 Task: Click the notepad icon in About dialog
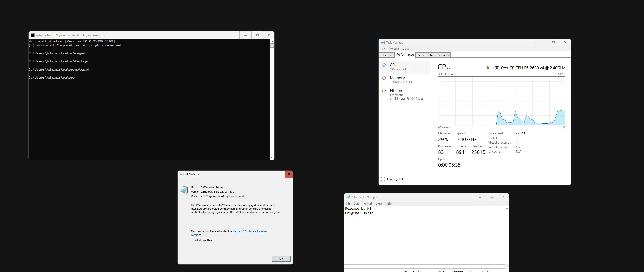pos(184,190)
